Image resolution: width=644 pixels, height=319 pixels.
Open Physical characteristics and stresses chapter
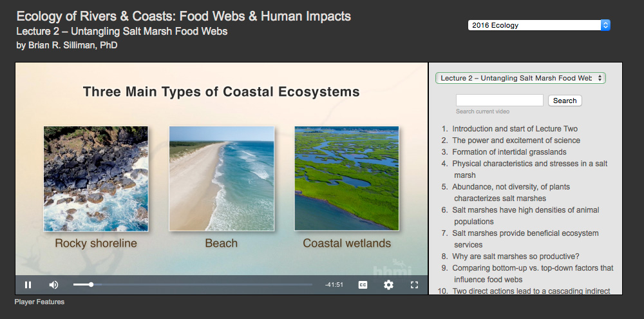[x=530, y=169]
